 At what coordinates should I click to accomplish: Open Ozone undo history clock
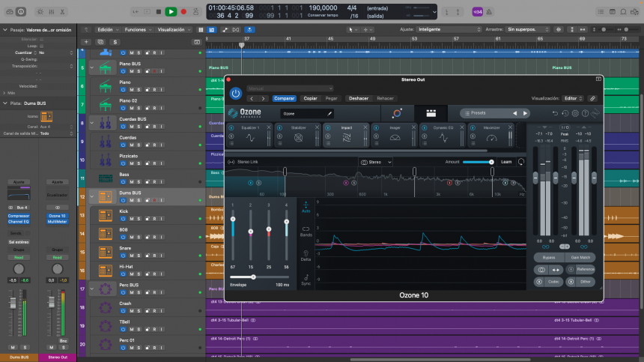pos(565,113)
